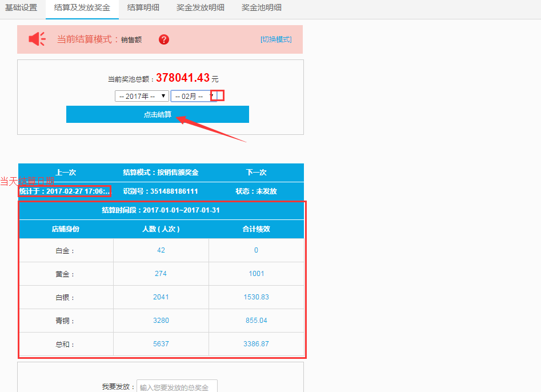
Task: Click the 状态：未发放 status text
Action: pyautogui.click(x=257, y=191)
